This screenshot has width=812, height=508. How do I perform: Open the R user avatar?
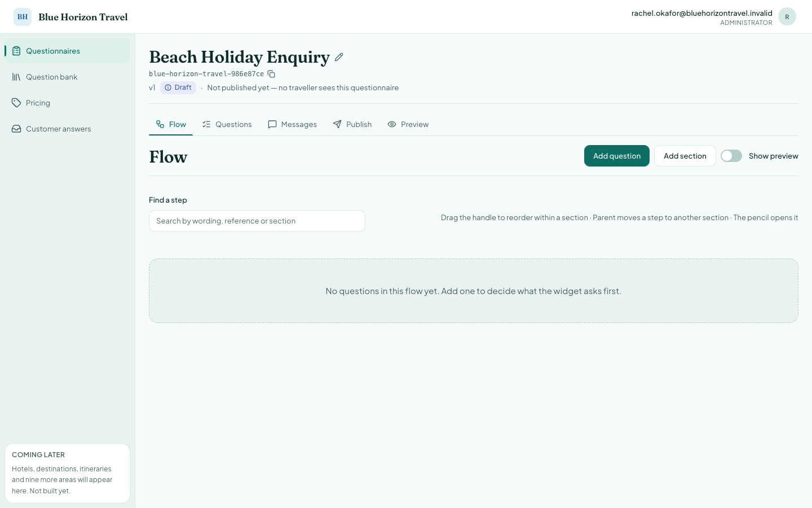pos(787,17)
